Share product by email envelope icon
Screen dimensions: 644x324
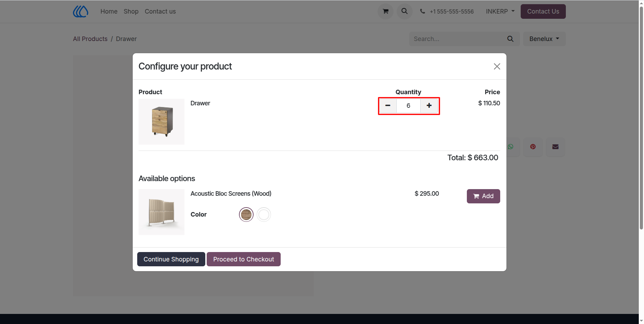pos(555,147)
